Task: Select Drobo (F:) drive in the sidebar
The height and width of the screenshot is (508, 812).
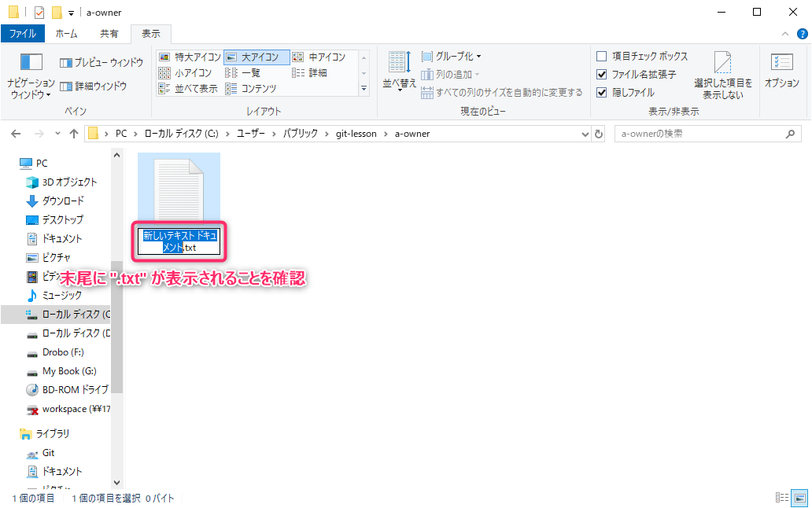Action: tap(55, 352)
